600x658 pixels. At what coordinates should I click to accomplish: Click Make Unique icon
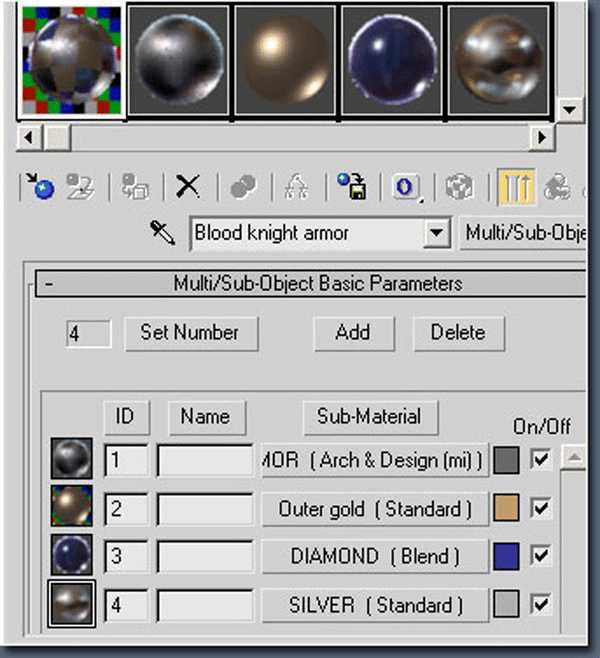coord(296,186)
